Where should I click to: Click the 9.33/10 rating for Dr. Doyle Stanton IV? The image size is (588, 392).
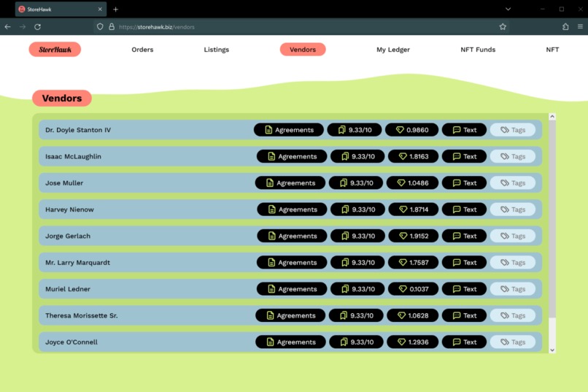355,130
